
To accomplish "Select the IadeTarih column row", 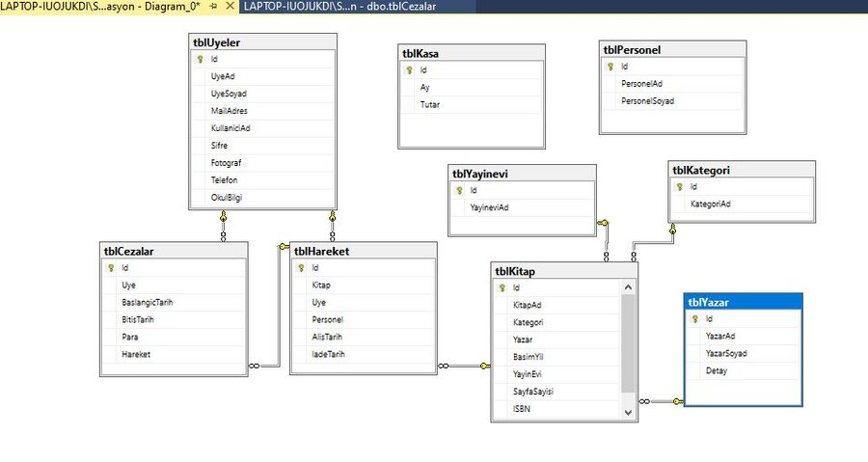I will coord(364,354).
